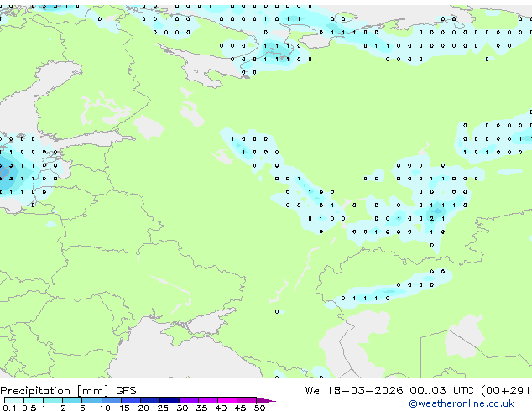Click the '20' legend scale label
Viewport: 532px width, 411px height.
click(143, 408)
